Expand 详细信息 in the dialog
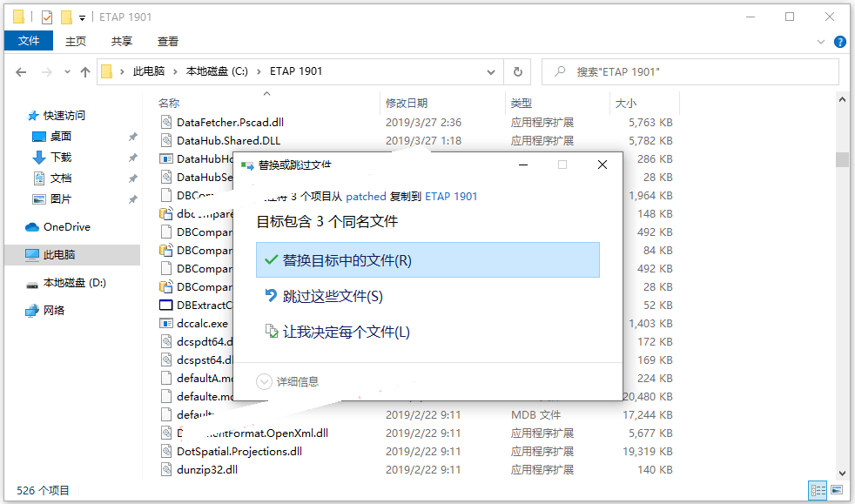The image size is (855, 504). tap(287, 381)
